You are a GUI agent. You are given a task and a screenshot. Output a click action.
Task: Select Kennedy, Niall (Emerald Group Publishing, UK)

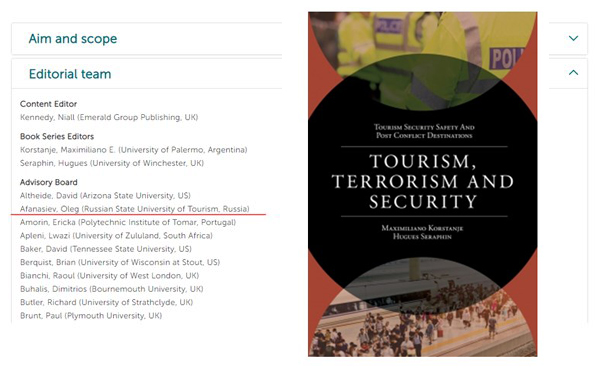[x=109, y=117]
